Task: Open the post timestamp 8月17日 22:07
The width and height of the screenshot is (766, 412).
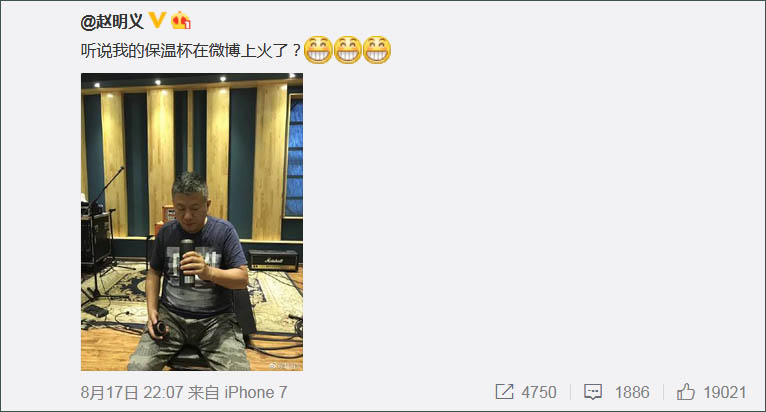Action: [132, 392]
